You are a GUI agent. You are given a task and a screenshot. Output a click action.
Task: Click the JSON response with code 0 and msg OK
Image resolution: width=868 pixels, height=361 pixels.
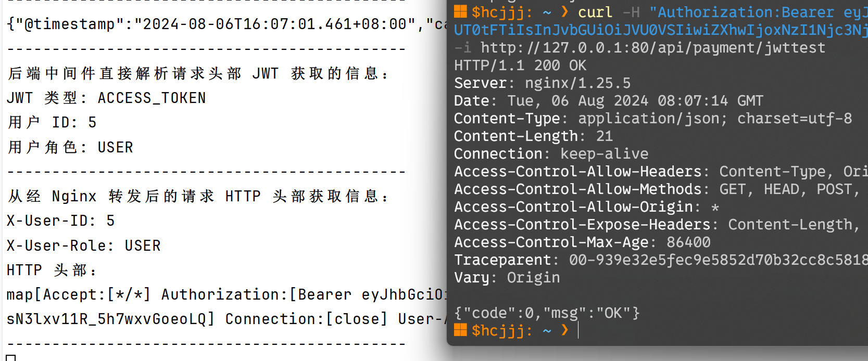tap(547, 313)
